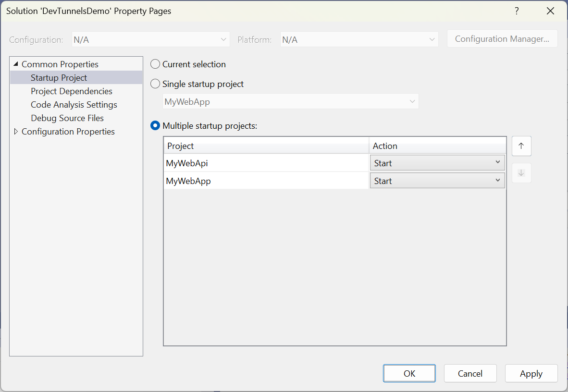Select Debug Source Files in the sidebar
The width and height of the screenshot is (568, 392).
(x=67, y=118)
